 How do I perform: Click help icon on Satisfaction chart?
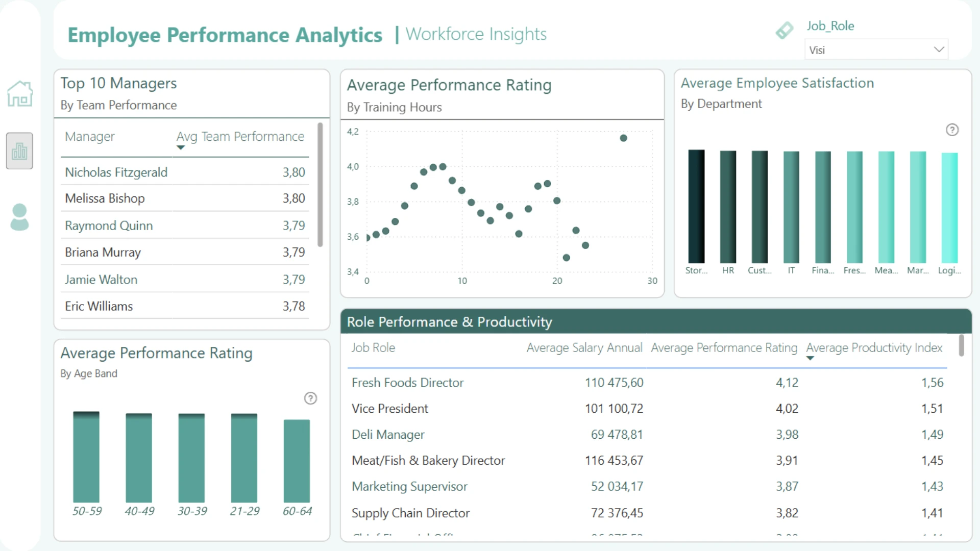pyautogui.click(x=952, y=130)
